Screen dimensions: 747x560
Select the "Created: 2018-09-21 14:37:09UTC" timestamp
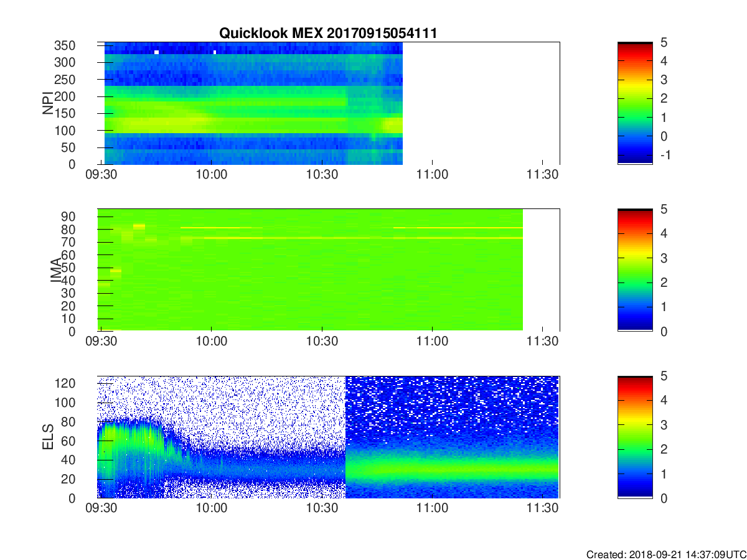coord(666,554)
